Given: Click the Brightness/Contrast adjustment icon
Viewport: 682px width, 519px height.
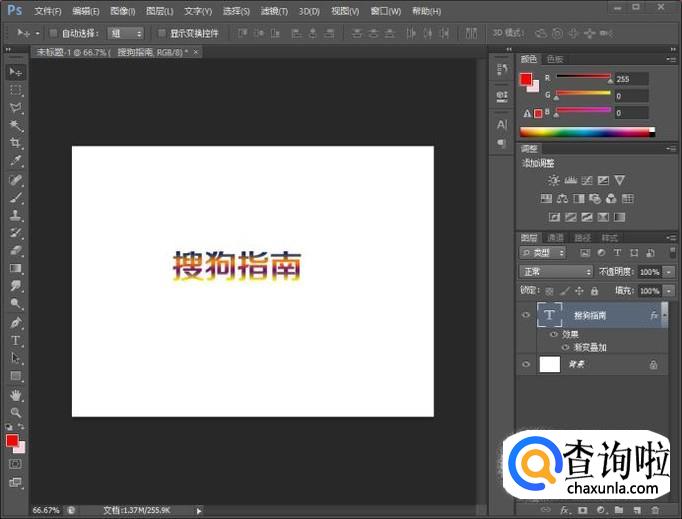Looking at the screenshot, I should pyautogui.click(x=553, y=181).
